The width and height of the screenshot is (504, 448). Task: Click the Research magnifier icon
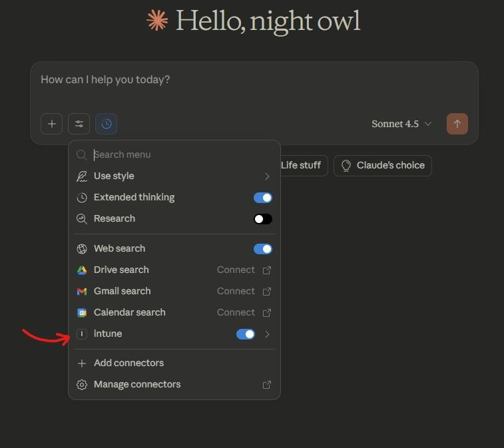coord(82,219)
